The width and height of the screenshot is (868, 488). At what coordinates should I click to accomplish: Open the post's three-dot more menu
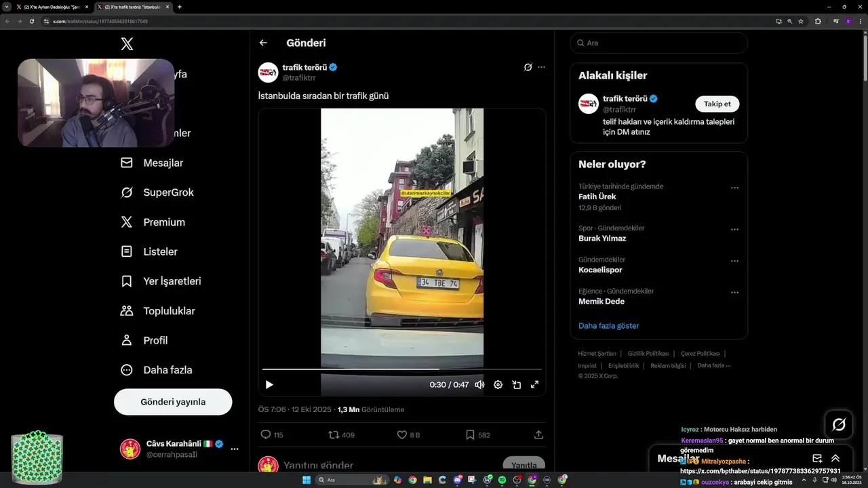point(541,67)
